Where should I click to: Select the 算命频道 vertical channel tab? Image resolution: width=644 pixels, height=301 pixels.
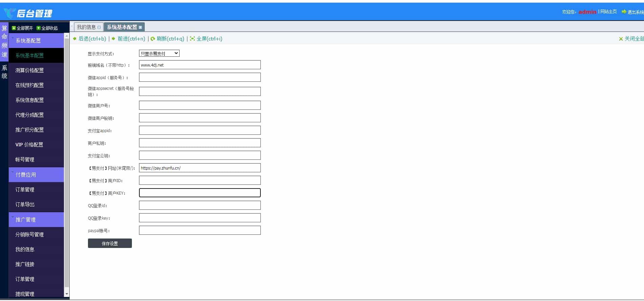[4, 41]
